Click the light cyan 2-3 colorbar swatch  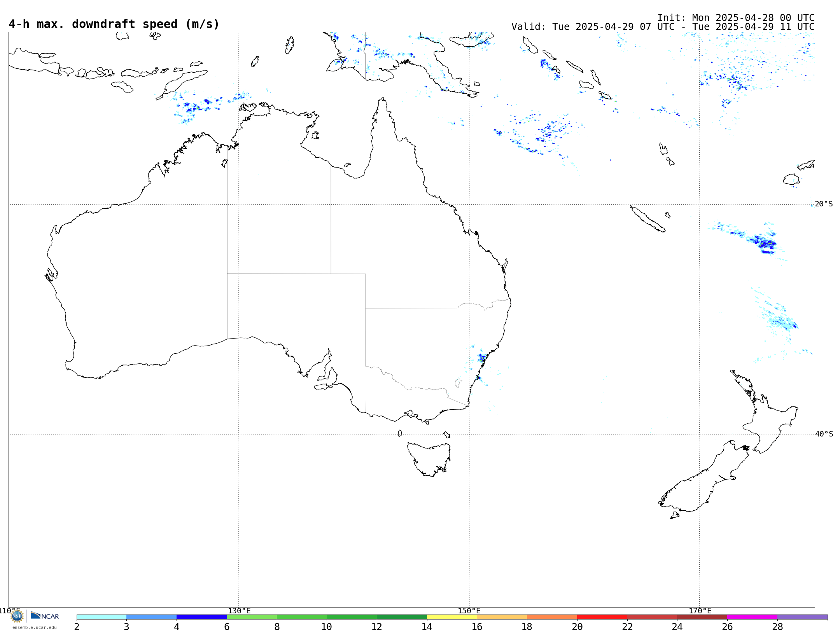tap(101, 617)
